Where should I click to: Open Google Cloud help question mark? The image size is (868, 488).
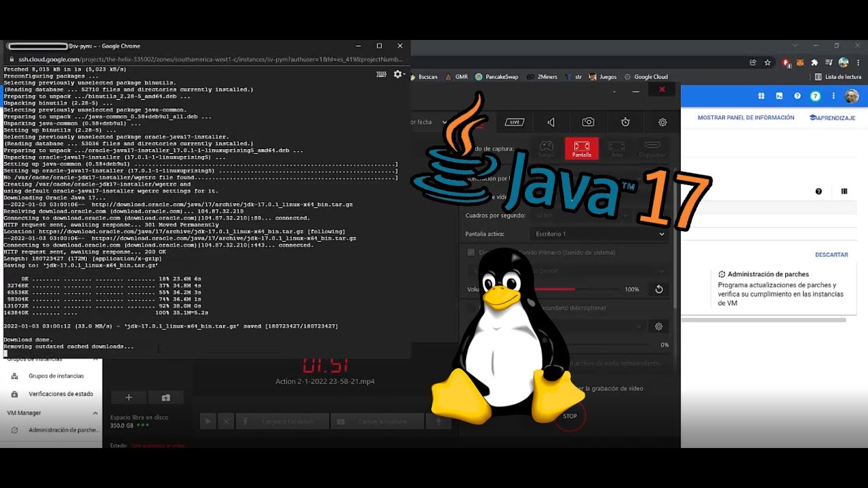click(797, 96)
